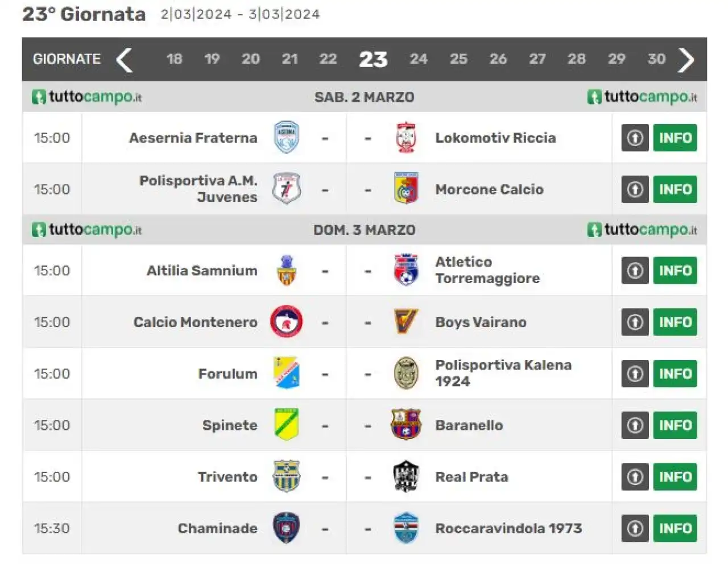Open INFO for Aesernia Fraterna match
728x564 pixels.
[x=675, y=138]
